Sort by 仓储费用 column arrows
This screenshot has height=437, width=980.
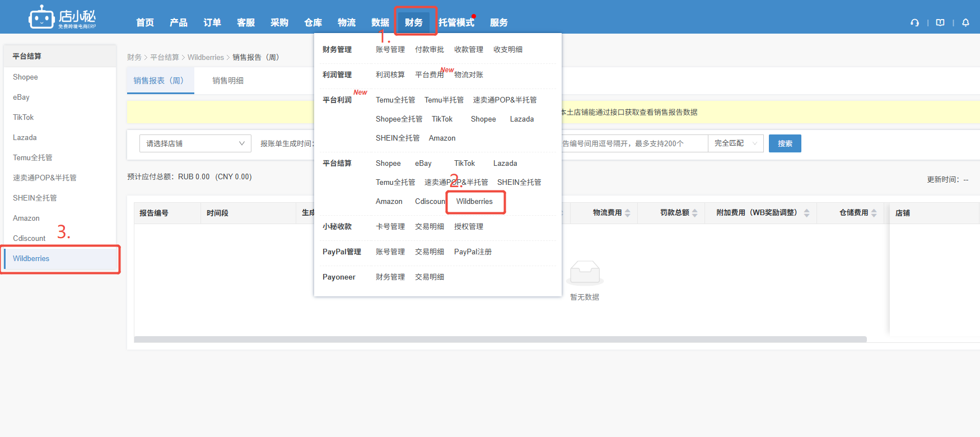click(874, 213)
